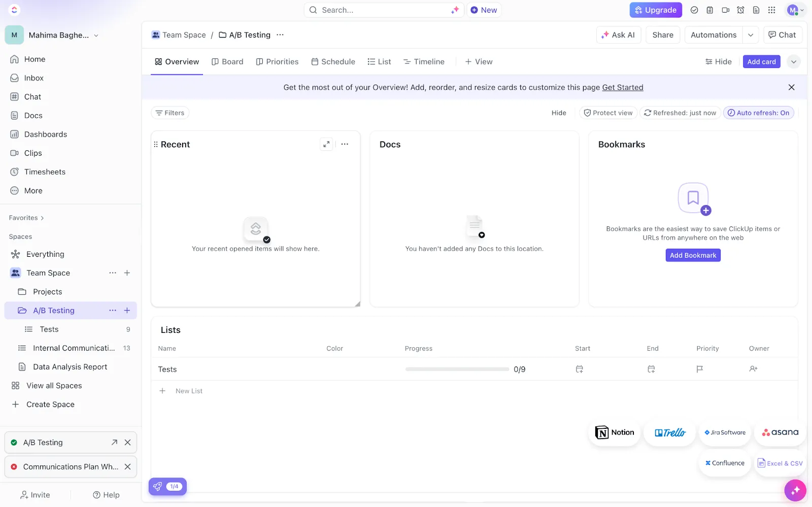Click the Add card button
This screenshot has height=507, width=812.
[761, 61]
